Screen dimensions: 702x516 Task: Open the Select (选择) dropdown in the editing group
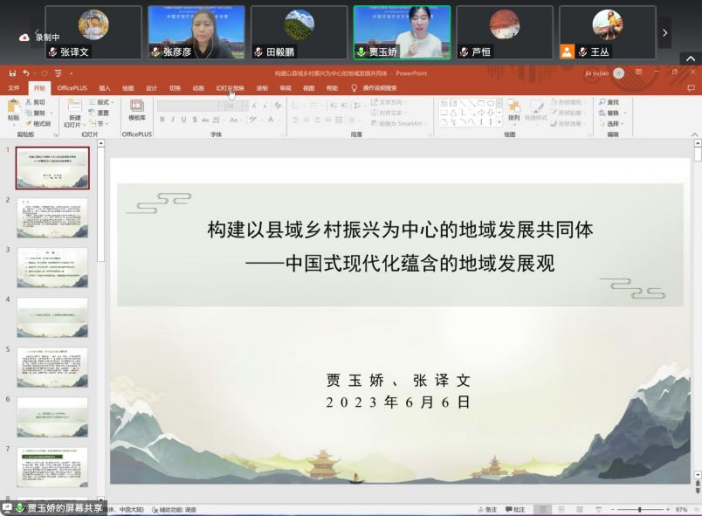coord(611,124)
